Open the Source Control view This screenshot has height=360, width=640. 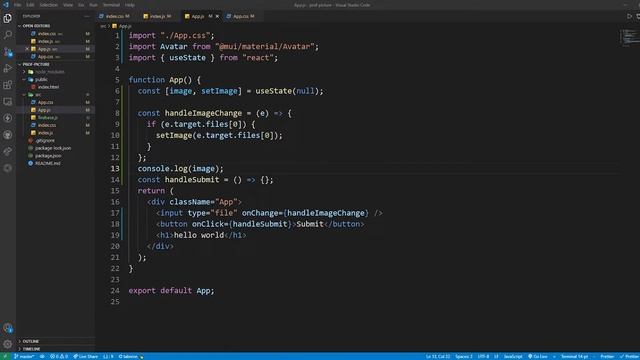(7, 51)
